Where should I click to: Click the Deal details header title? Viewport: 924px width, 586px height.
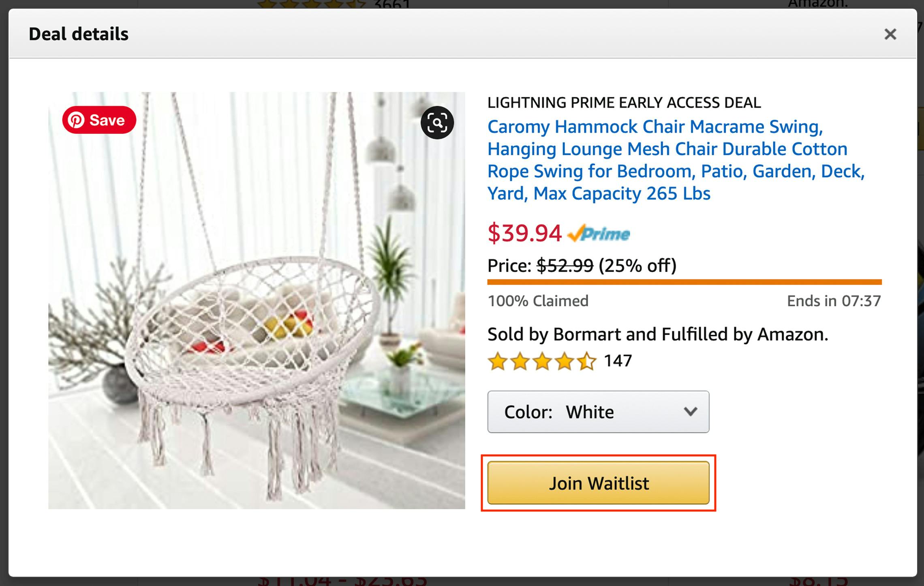79,34
